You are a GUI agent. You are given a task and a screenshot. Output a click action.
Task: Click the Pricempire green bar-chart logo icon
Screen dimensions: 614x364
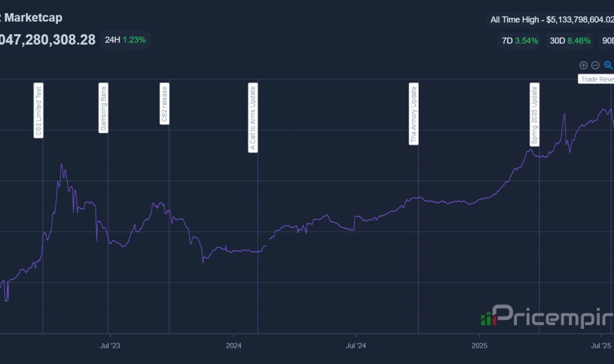coord(489,317)
